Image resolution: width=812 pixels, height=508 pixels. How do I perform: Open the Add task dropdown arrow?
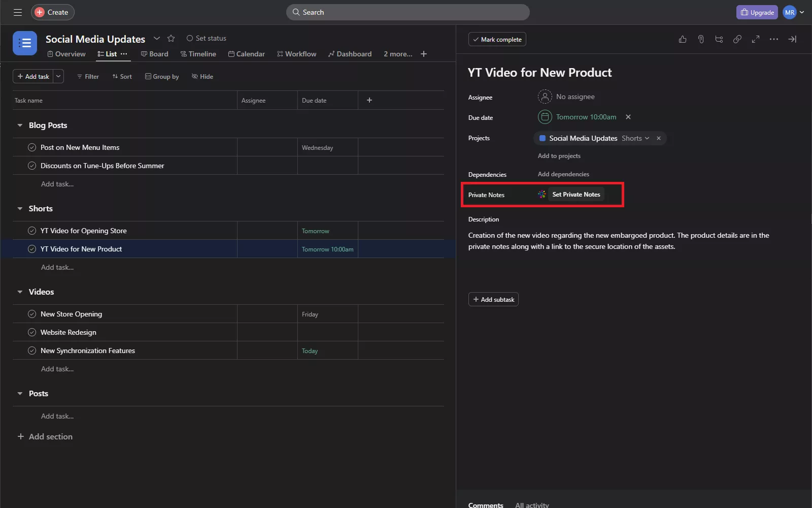[58, 76]
